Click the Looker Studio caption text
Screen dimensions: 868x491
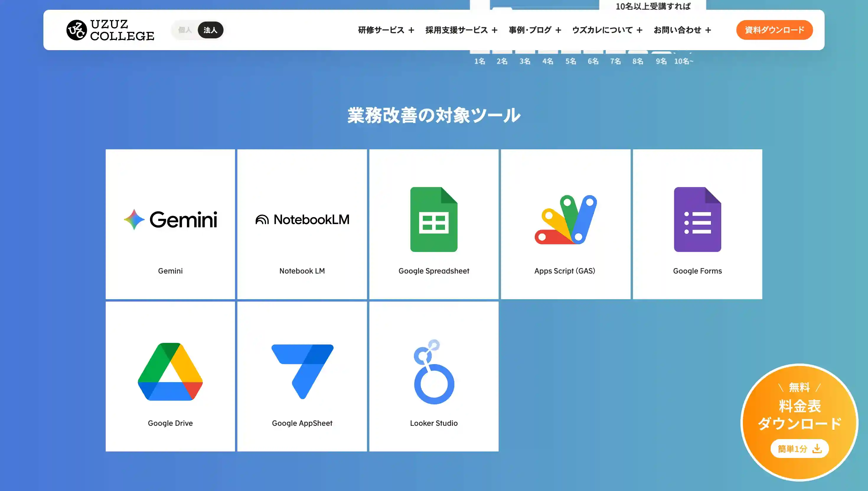click(x=434, y=423)
